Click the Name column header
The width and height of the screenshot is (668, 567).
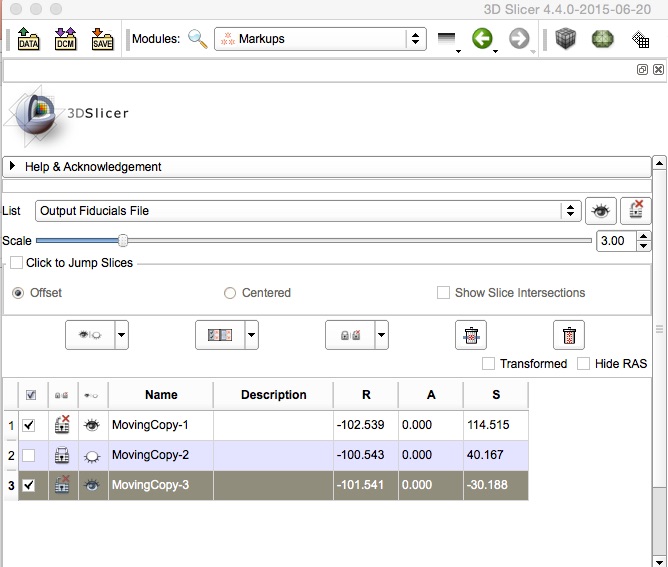(x=161, y=395)
